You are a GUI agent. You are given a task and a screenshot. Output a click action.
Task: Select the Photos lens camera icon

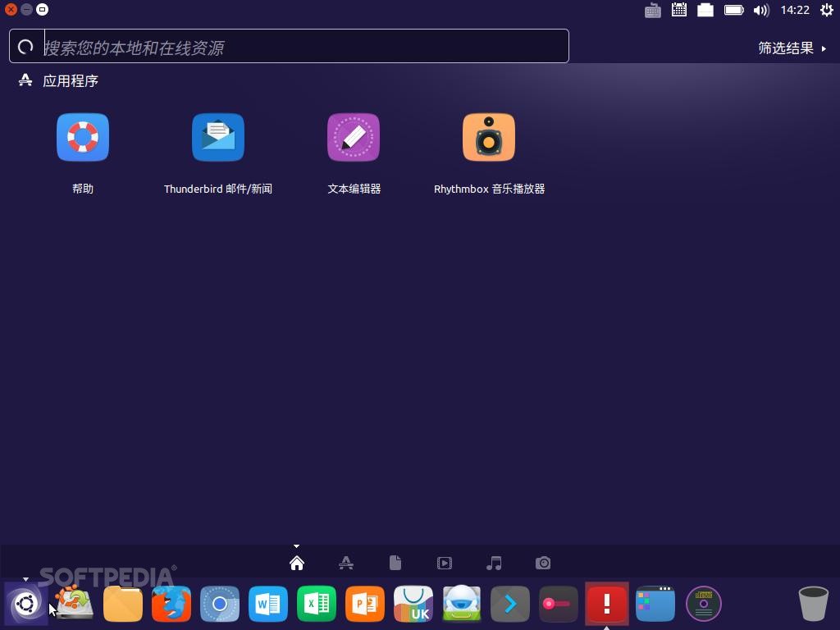pos(542,563)
